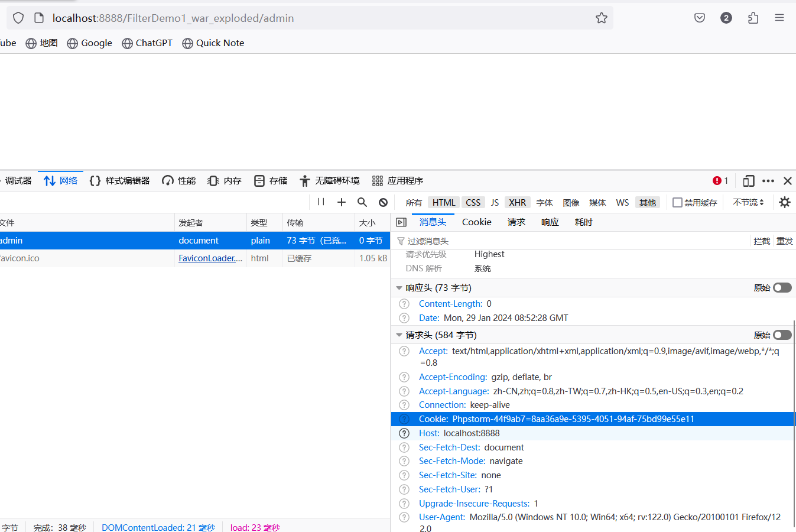Screen dimensions: 796x532
Task: Select the favicon.ico request row
Action: point(195,258)
